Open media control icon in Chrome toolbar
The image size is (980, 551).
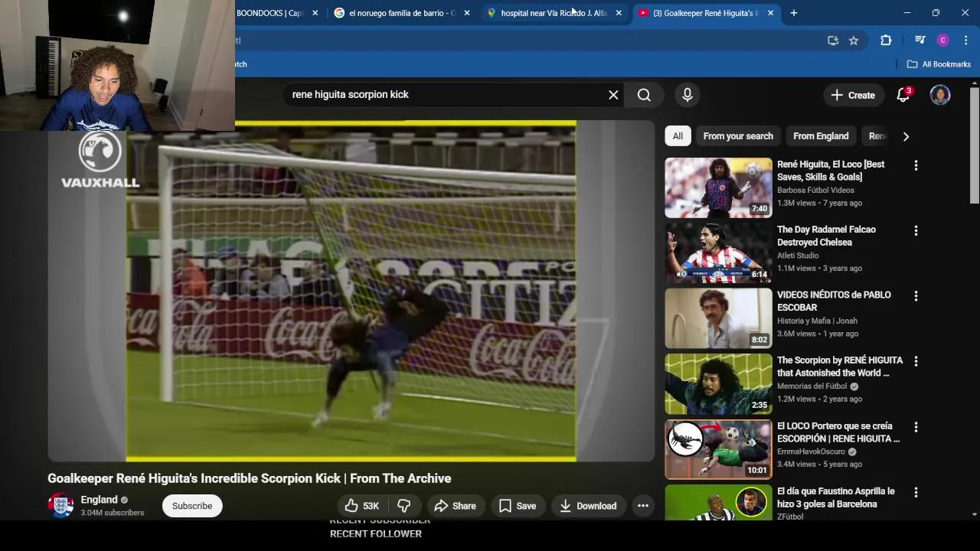click(x=920, y=41)
